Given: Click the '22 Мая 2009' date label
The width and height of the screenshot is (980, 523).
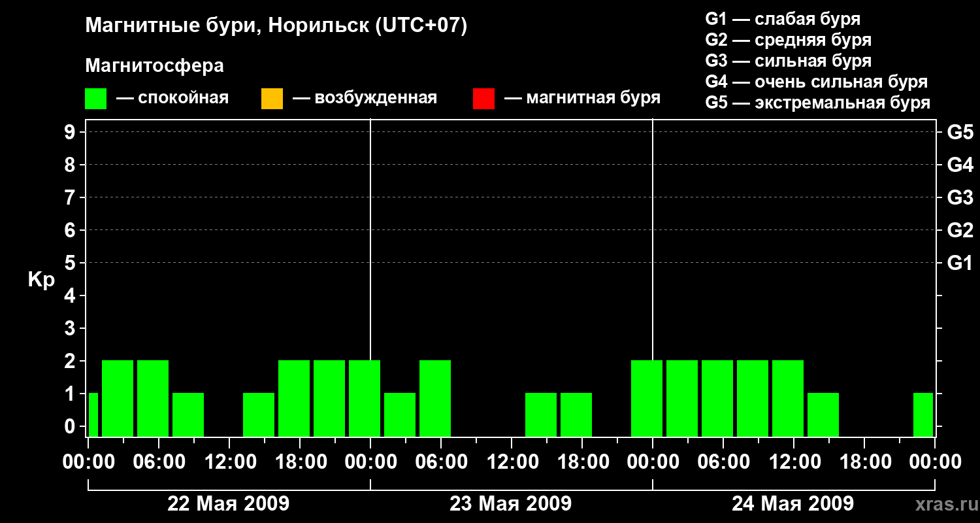Looking at the screenshot, I should (229, 503).
